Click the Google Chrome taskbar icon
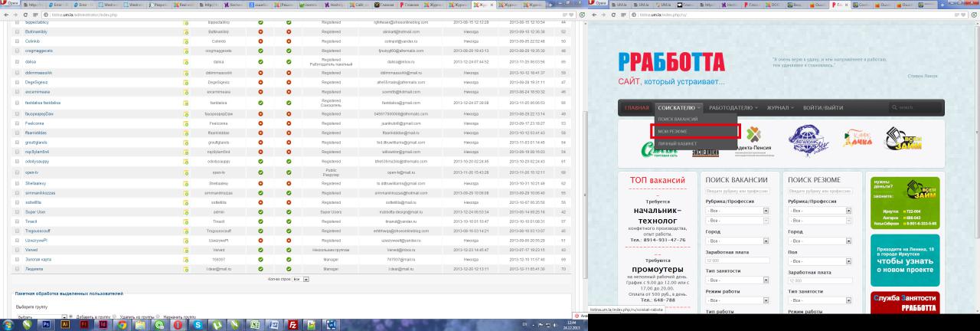 [122, 324]
